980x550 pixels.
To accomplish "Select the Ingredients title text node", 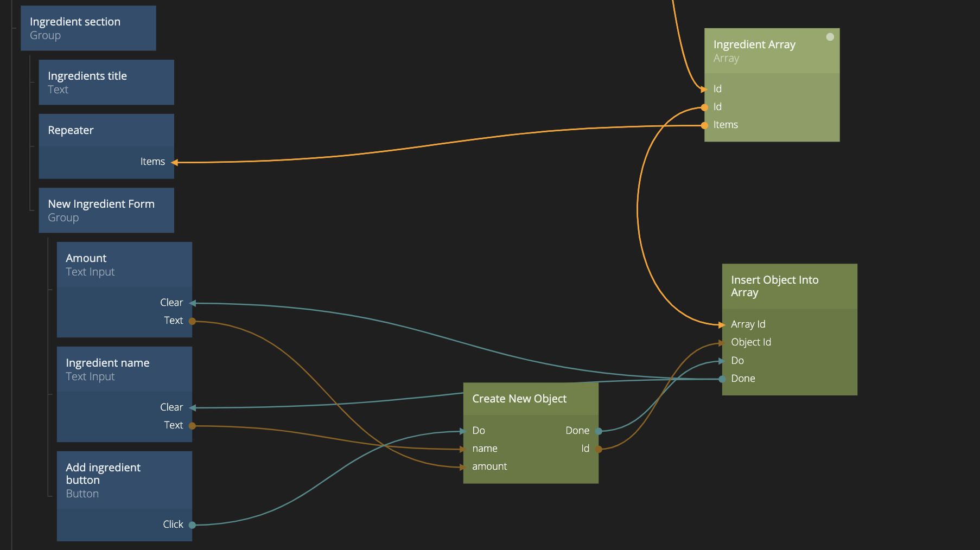I will [x=106, y=82].
